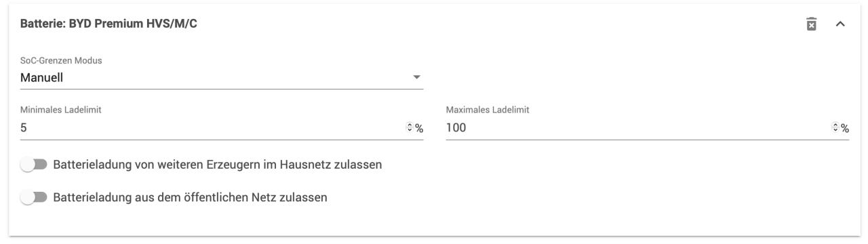
Task: Open the SoC-Grenzen Modus dropdown arrow
Action: point(417,77)
